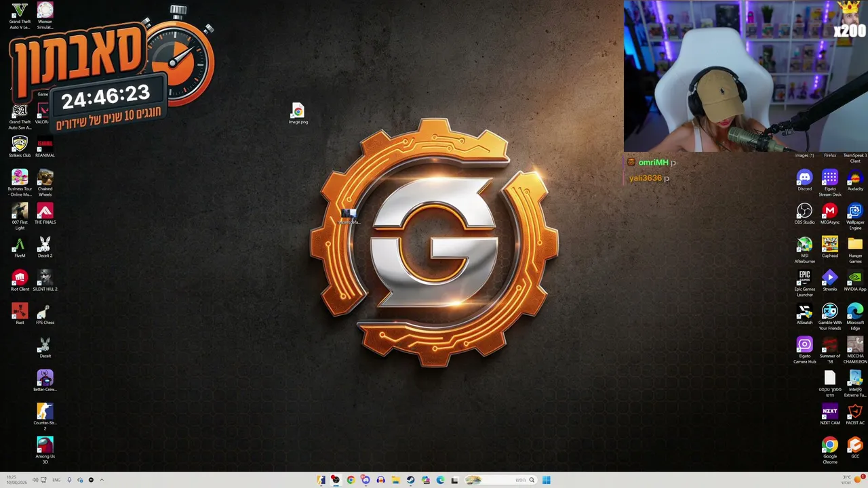Open THE FINALS game shortcut
This screenshot has width=868, height=488.
[x=45, y=213]
